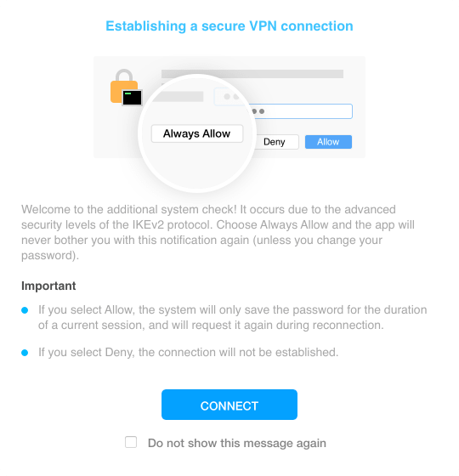Click the 'Important' heading

tap(48, 286)
